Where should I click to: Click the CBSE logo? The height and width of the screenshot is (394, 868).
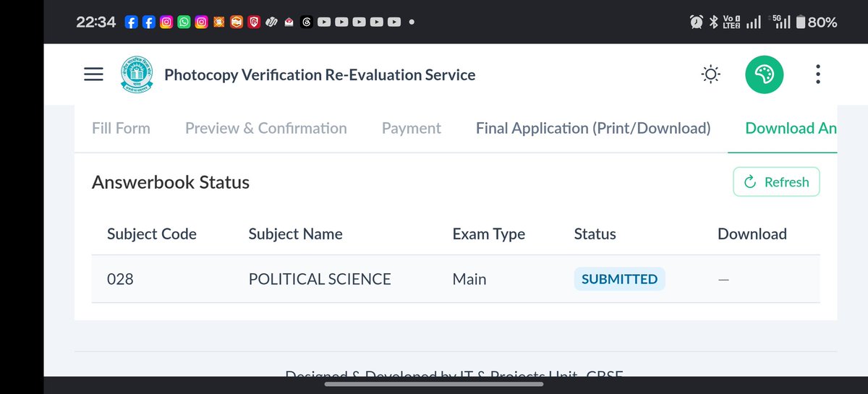[x=137, y=74]
